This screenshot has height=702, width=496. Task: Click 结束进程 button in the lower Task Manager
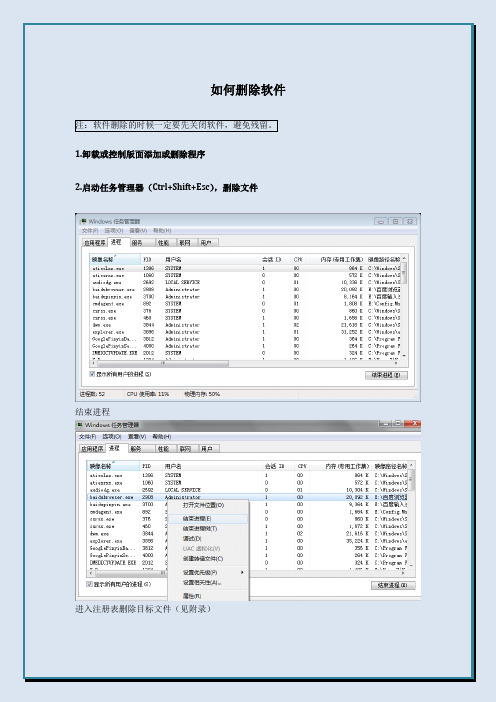pos(393,586)
